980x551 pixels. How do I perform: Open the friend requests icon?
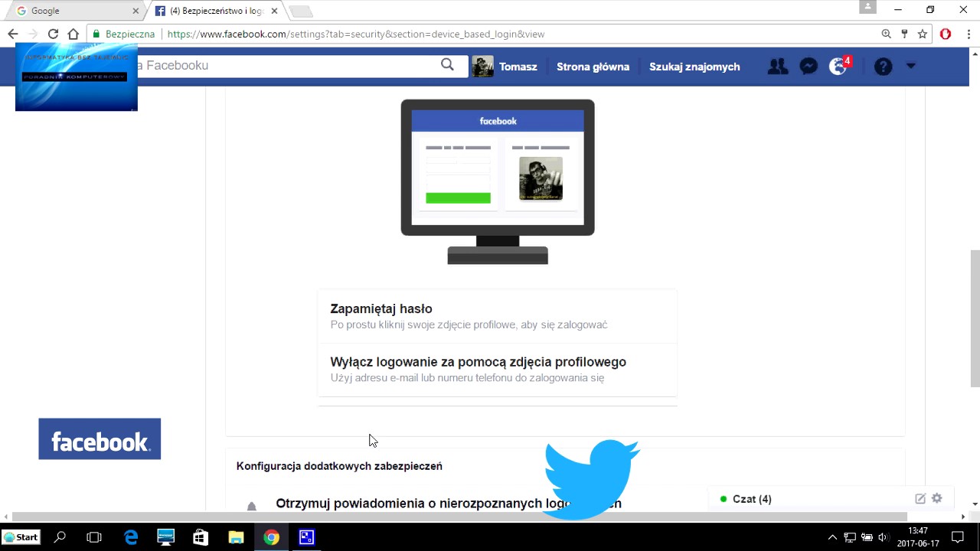777,67
